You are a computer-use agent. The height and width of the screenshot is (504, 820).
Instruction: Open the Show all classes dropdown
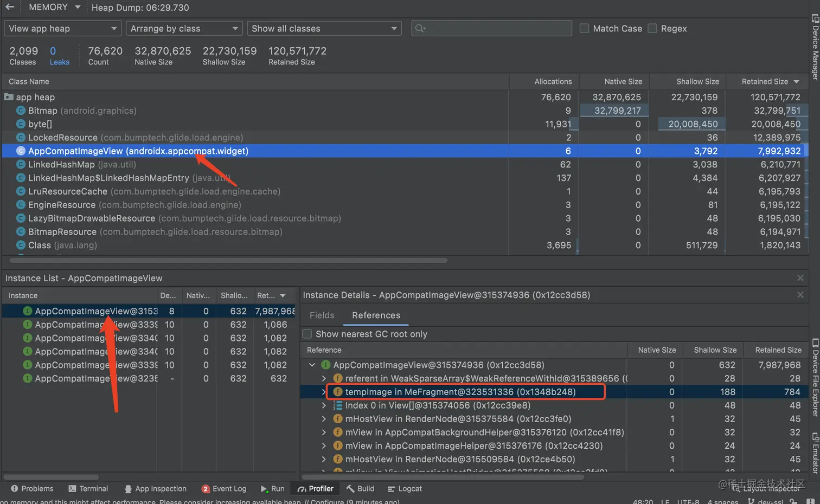(x=324, y=28)
